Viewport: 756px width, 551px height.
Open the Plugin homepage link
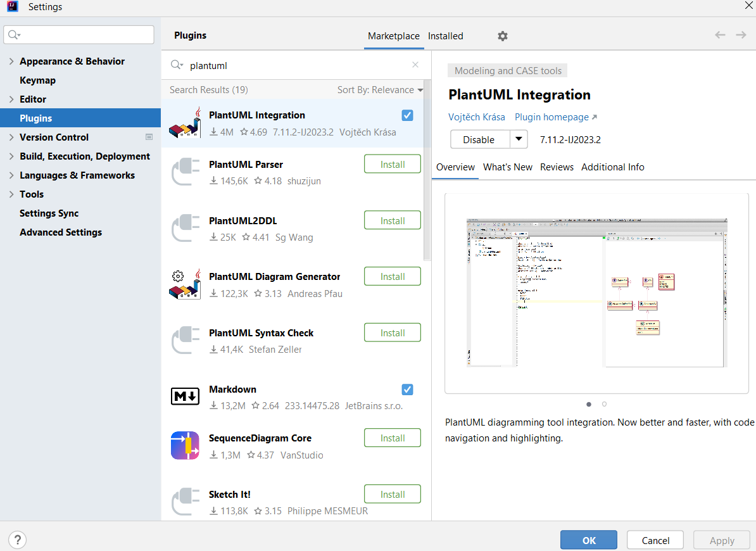555,117
